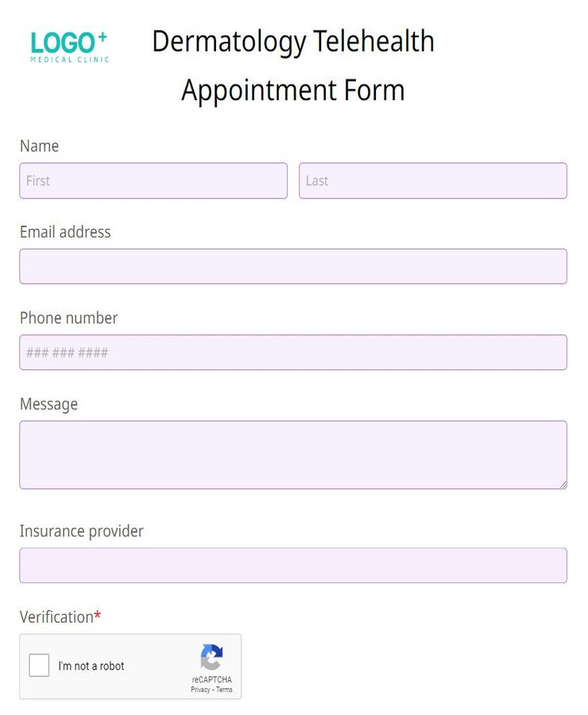Screen dimensions: 588x715
Task: Open the Terms link under reCAPTCHA
Action: tap(223, 690)
